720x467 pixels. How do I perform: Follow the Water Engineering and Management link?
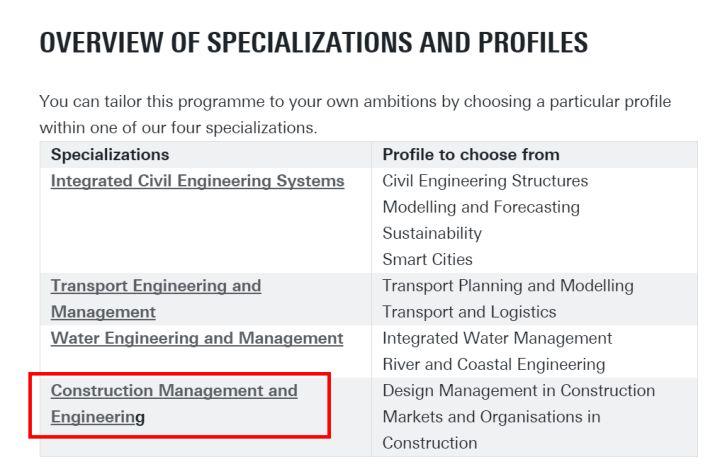click(197, 338)
